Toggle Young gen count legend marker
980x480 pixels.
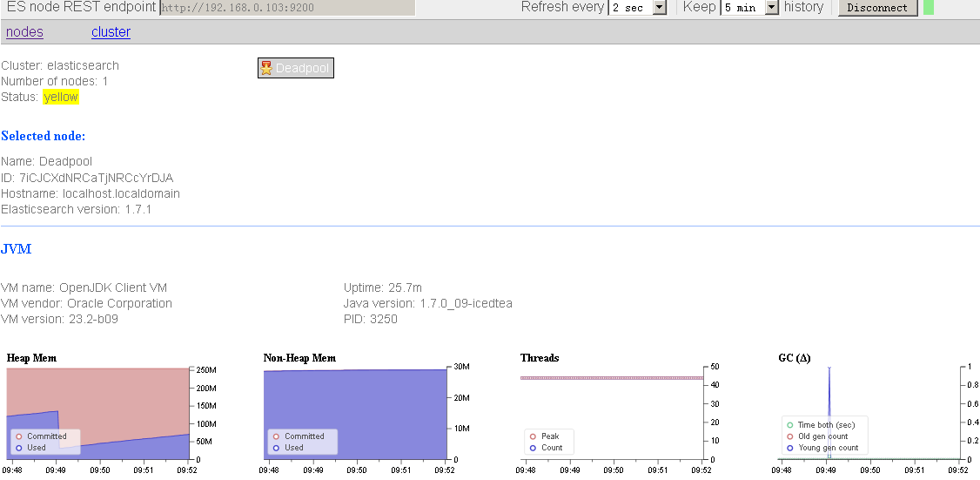pos(790,448)
